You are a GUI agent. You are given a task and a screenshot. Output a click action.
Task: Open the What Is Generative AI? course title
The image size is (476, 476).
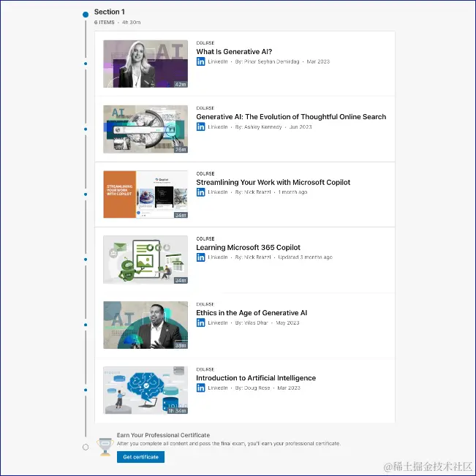point(234,52)
